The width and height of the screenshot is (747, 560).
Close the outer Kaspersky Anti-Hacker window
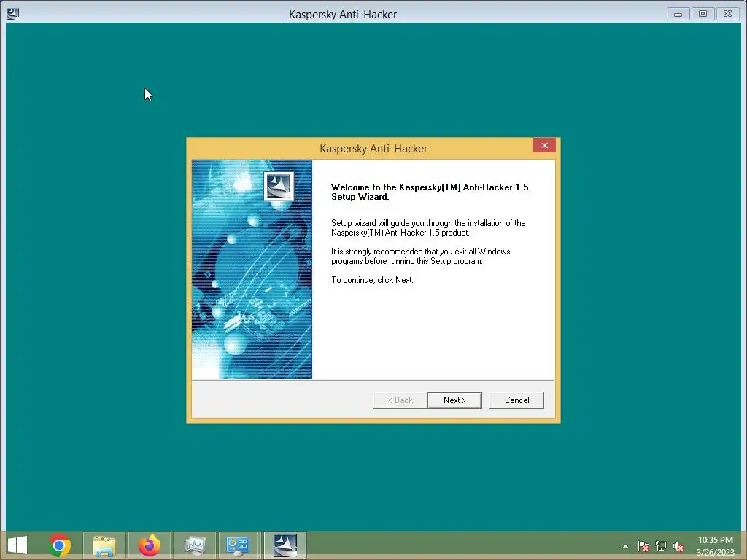727,14
